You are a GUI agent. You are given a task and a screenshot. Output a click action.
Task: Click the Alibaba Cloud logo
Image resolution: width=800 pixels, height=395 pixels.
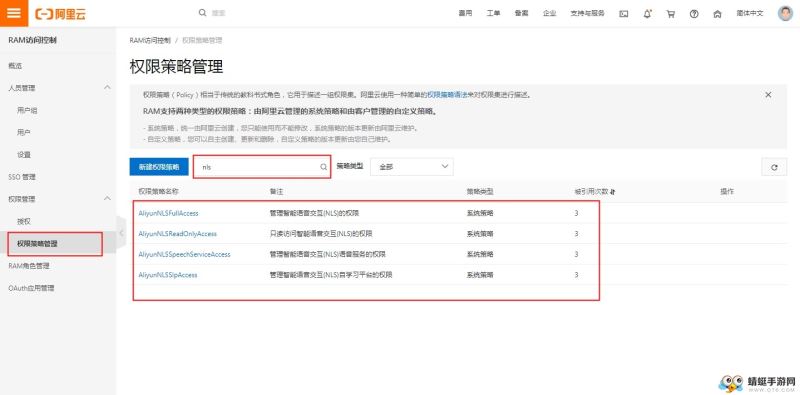tap(60, 14)
